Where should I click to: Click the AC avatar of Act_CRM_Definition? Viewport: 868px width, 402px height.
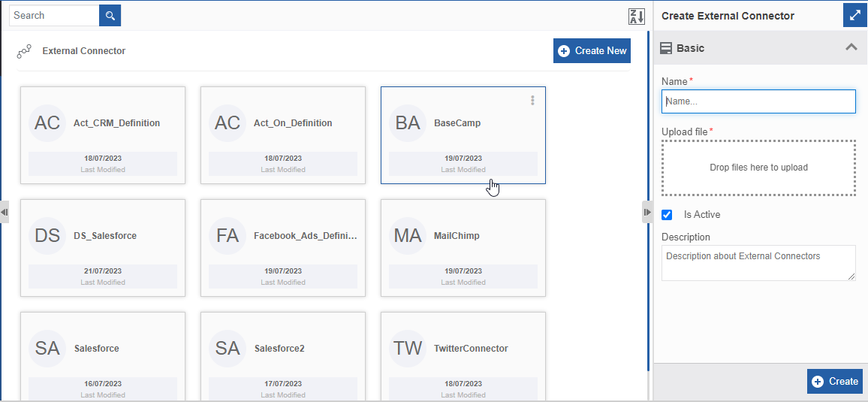pyautogui.click(x=47, y=123)
